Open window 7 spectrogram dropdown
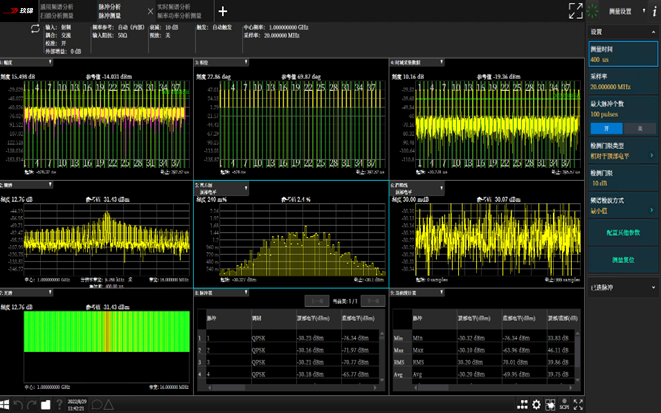This screenshot has width=661, height=413. pos(50,292)
